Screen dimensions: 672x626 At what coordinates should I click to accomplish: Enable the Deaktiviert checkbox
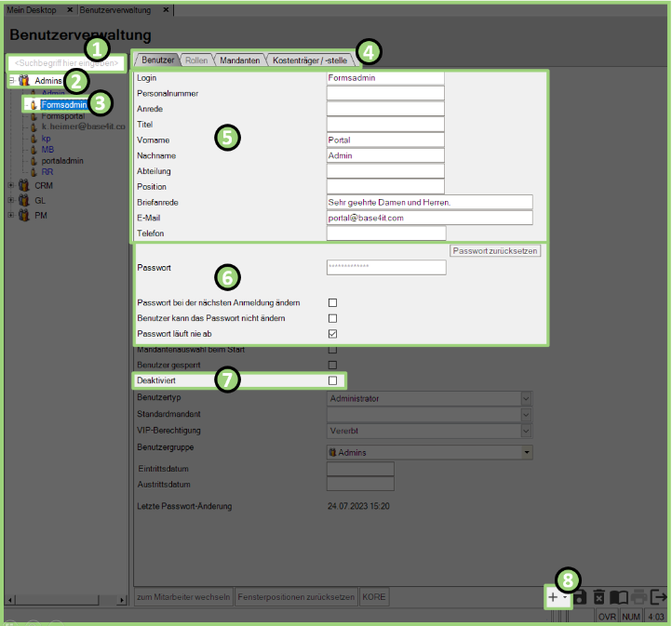(x=332, y=380)
